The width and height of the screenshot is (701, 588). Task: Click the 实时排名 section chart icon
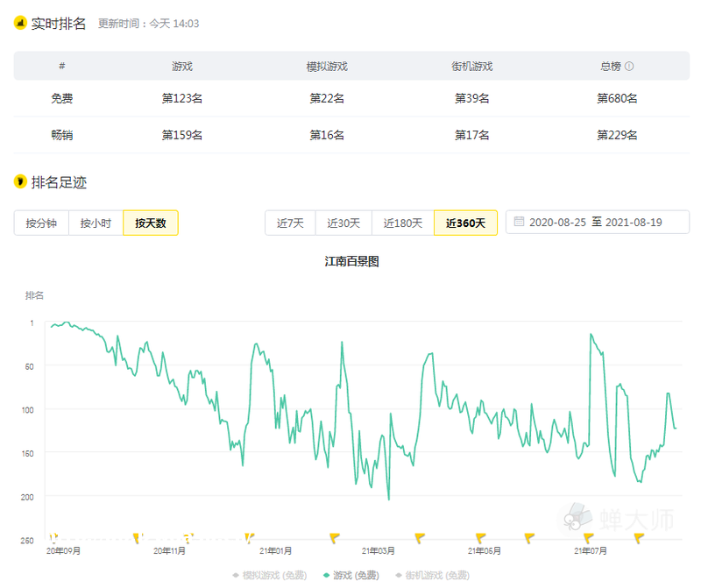tap(20, 24)
